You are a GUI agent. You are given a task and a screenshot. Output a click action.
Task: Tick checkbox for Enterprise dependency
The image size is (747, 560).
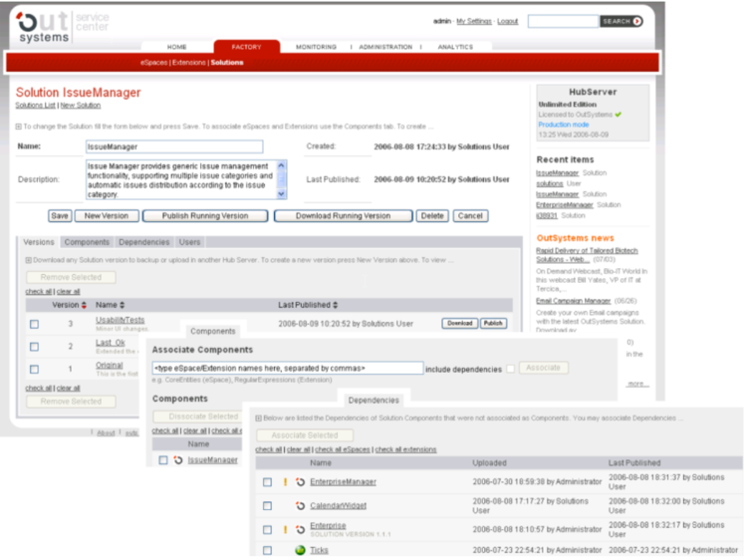pos(267,529)
